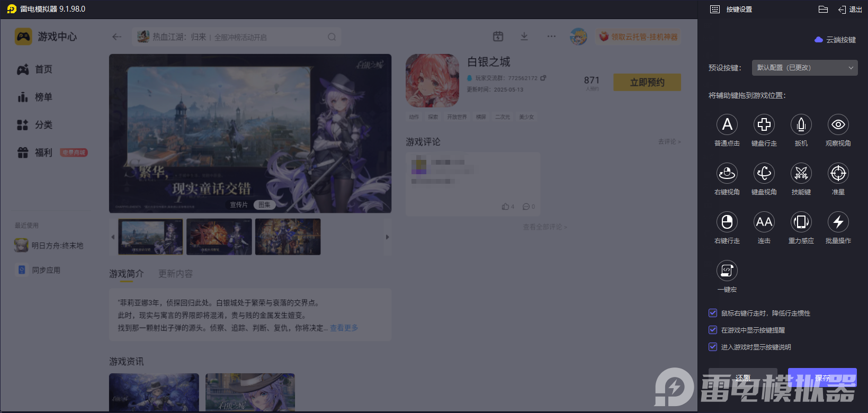The height and width of the screenshot is (413, 868).
Task: Select the third screenshot thumbnail
Action: [288, 237]
